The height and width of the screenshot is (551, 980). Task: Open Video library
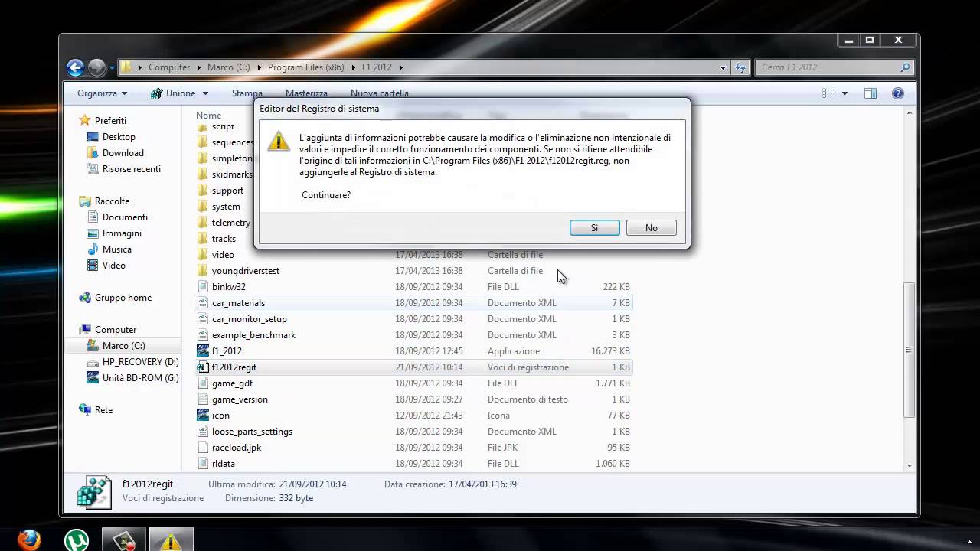tap(114, 266)
